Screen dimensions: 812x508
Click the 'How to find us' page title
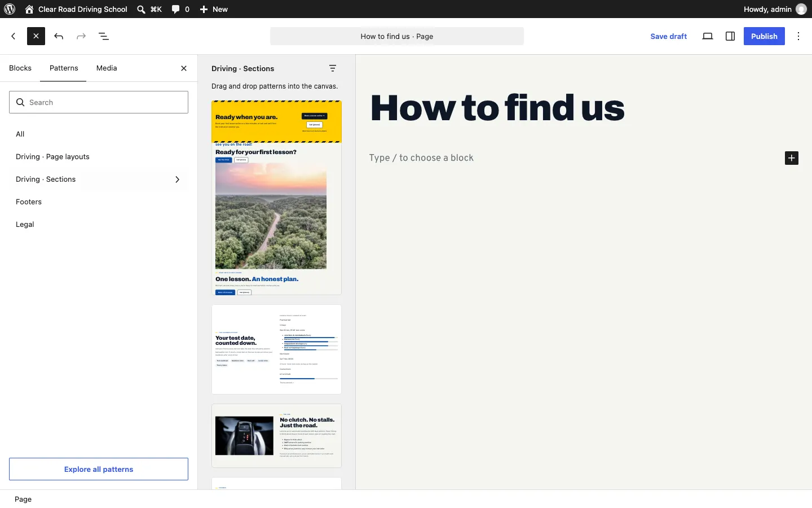tap(498, 108)
